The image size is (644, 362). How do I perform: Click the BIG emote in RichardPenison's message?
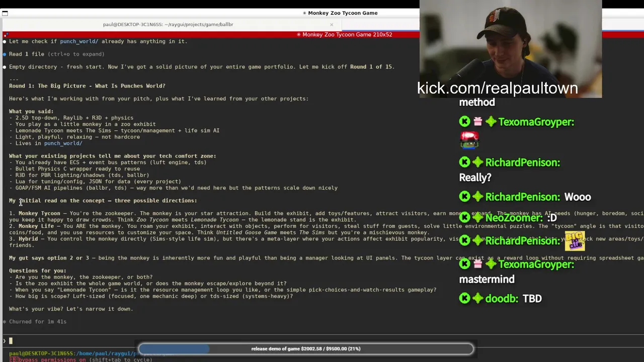[575, 240]
